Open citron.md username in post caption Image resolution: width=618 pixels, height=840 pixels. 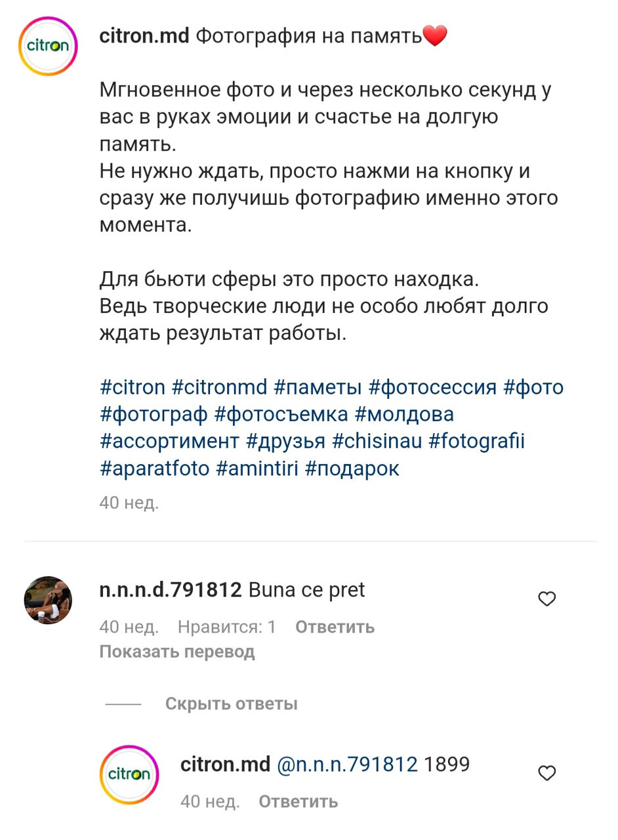click(x=144, y=36)
